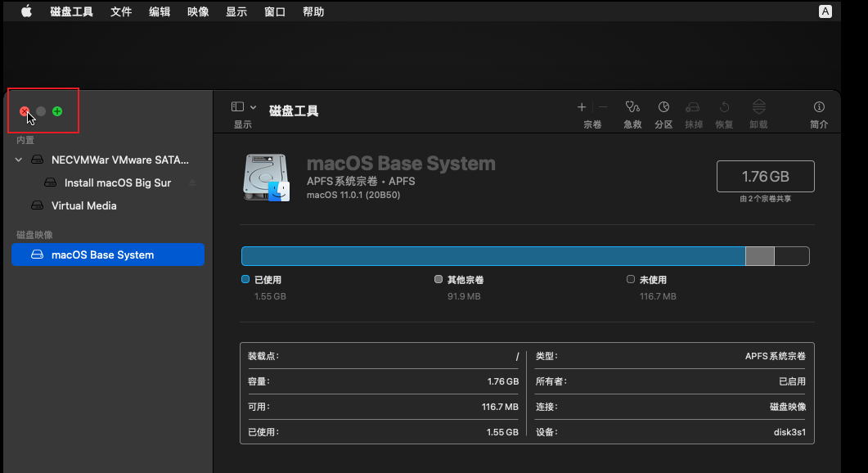
Task: Click the 已使用 1.55 GB table row
Action: coord(383,432)
